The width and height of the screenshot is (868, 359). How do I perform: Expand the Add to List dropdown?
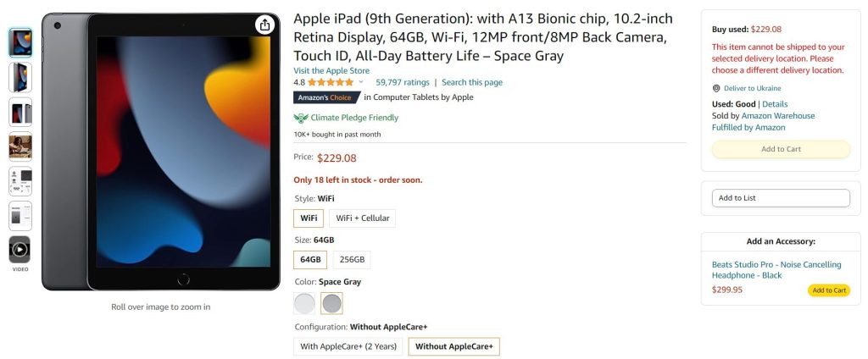coord(780,198)
